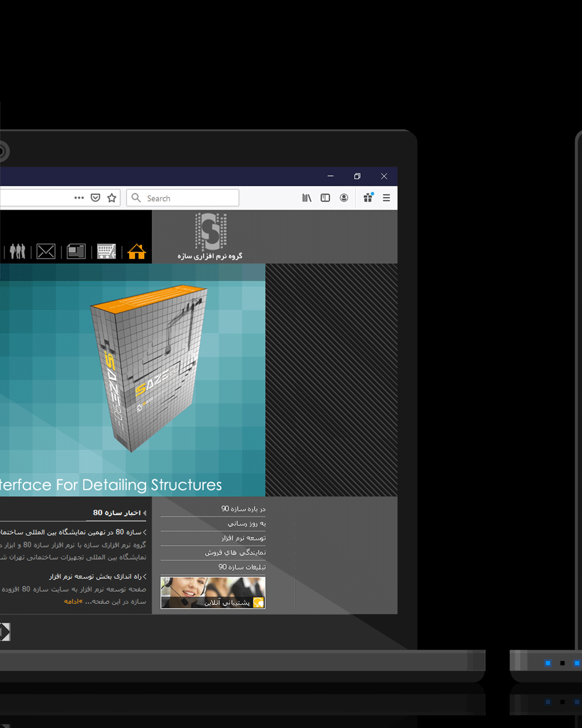
Task: Bookmark this page with the star icon
Action: click(112, 198)
